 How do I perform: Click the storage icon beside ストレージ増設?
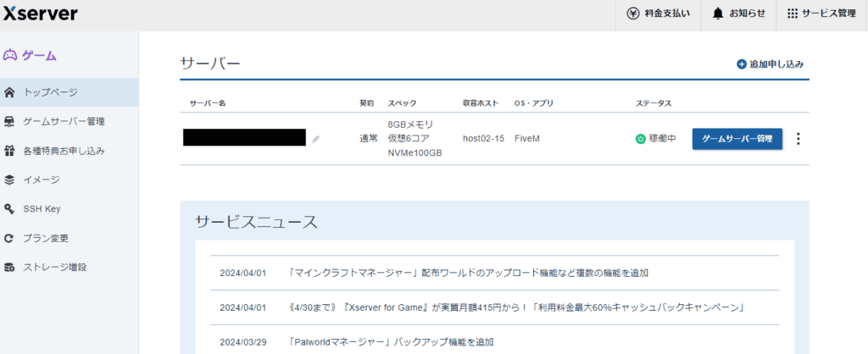tap(8, 267)
